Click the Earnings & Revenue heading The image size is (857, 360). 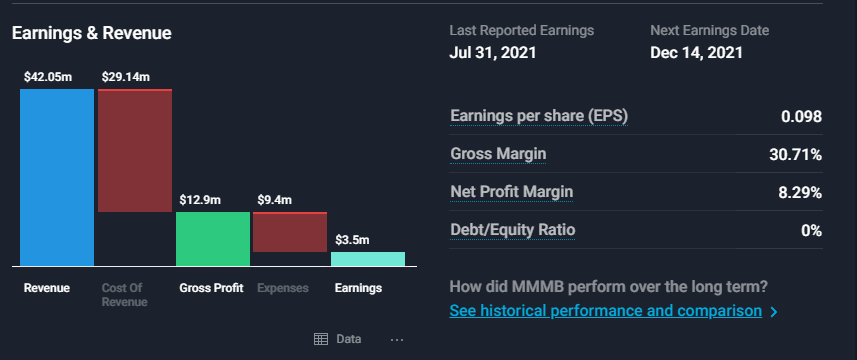click(x=92, y=33)
